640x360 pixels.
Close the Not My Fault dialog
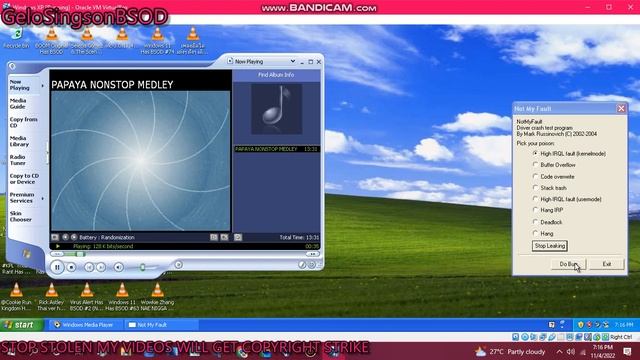(621, 109)
